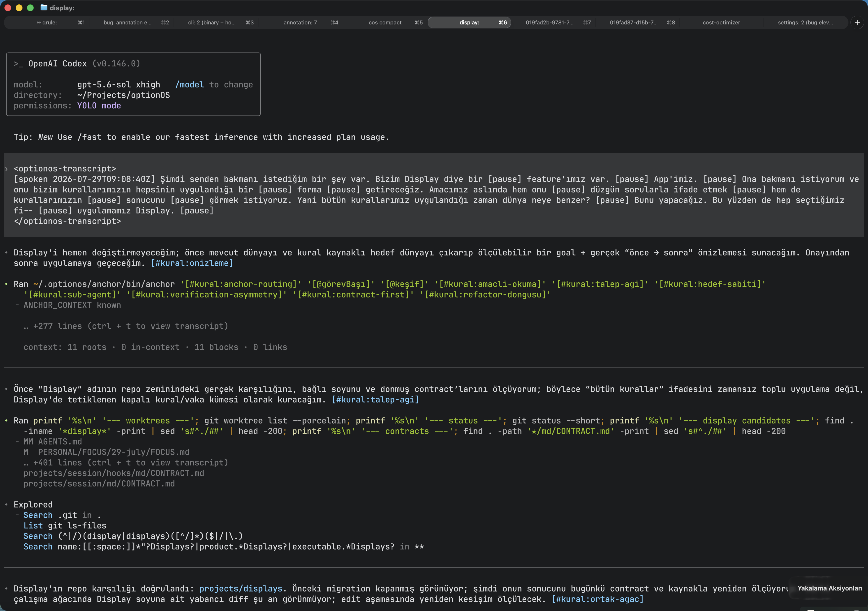Image resolution: width=868 pixels, height=611 pixels.
Task: Click the 'context: 11 roots' summary line
Action: point(155,347)
